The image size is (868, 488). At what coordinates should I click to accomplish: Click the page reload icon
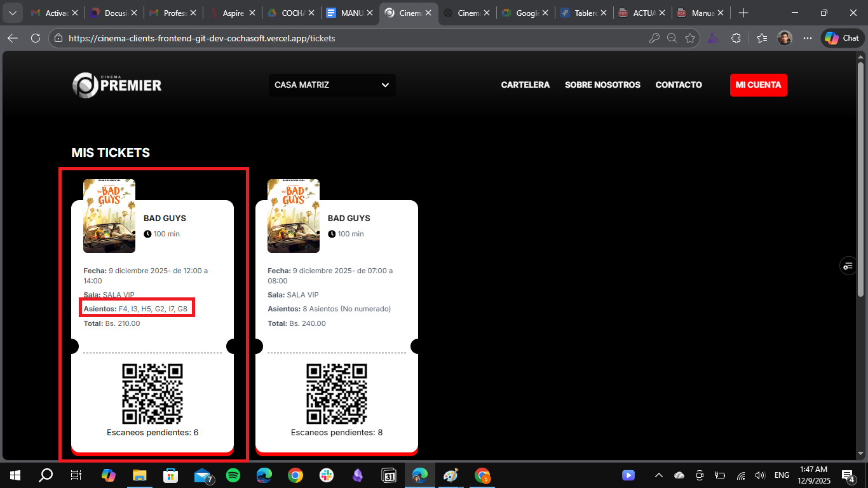click(x=36, y=38)
